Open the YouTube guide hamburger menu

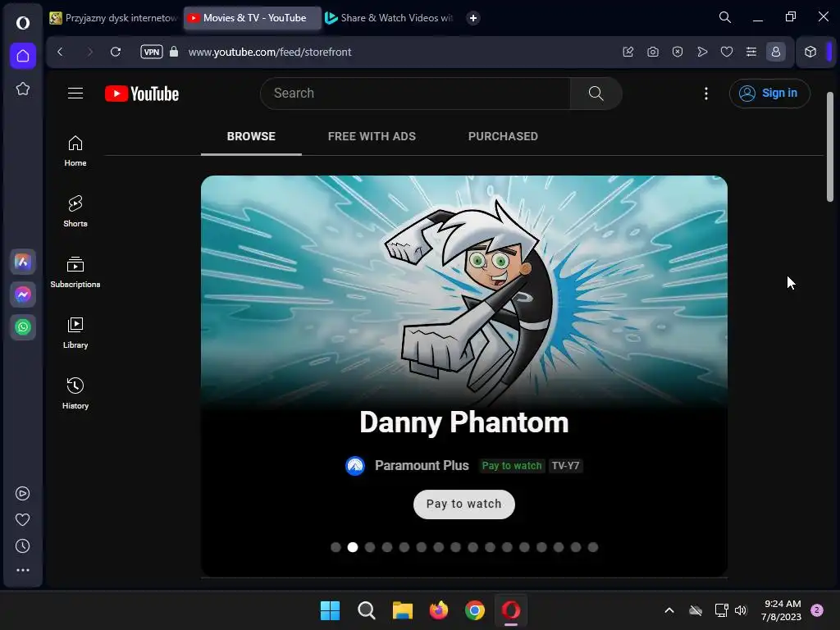click(75, 94)
